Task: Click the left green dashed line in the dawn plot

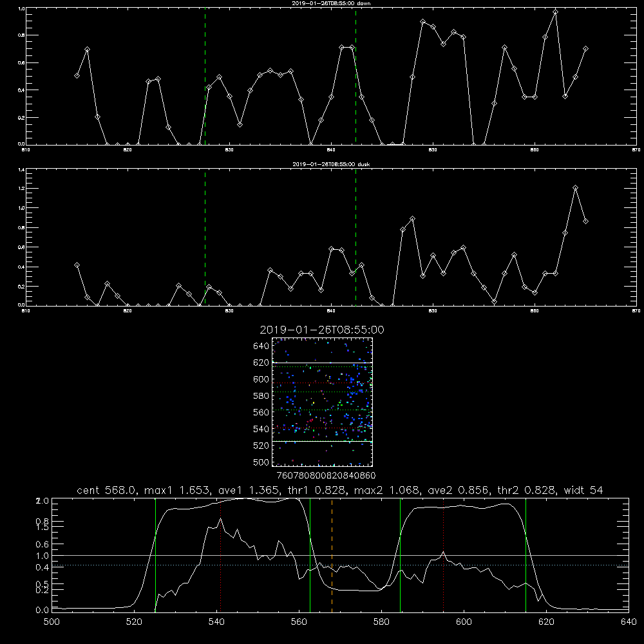Action: pos(205,76)
